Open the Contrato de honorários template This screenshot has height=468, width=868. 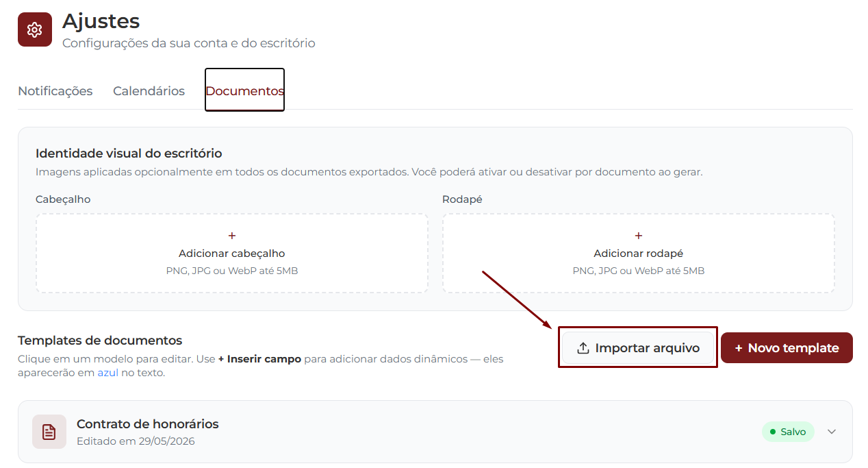pyautogui.click(x=435, y=432)
